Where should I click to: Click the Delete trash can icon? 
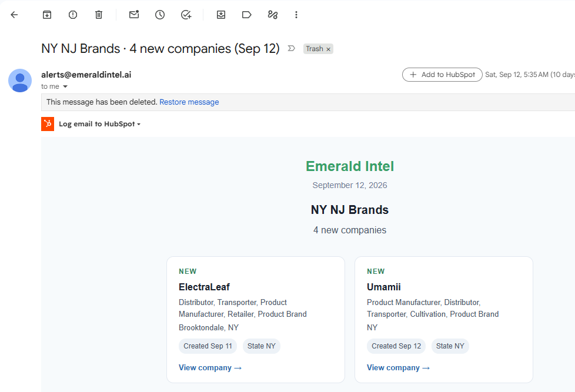tap(99, 15)
